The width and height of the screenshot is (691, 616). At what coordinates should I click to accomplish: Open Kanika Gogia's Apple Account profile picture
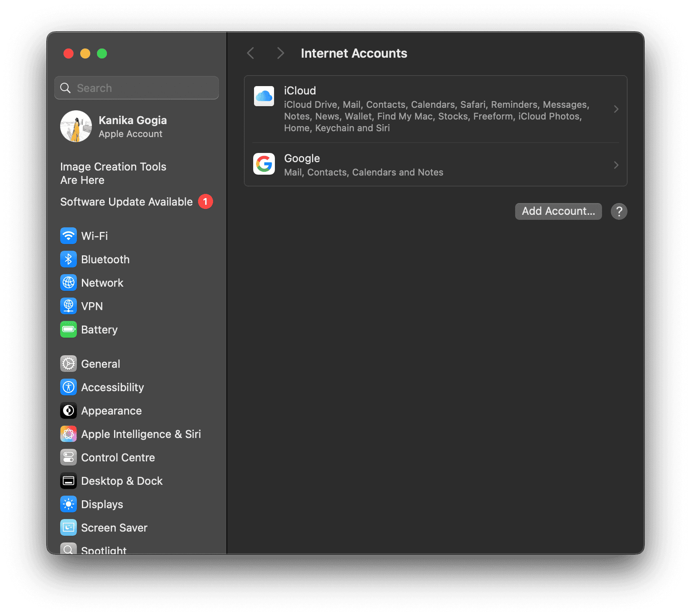pos(76,126)
